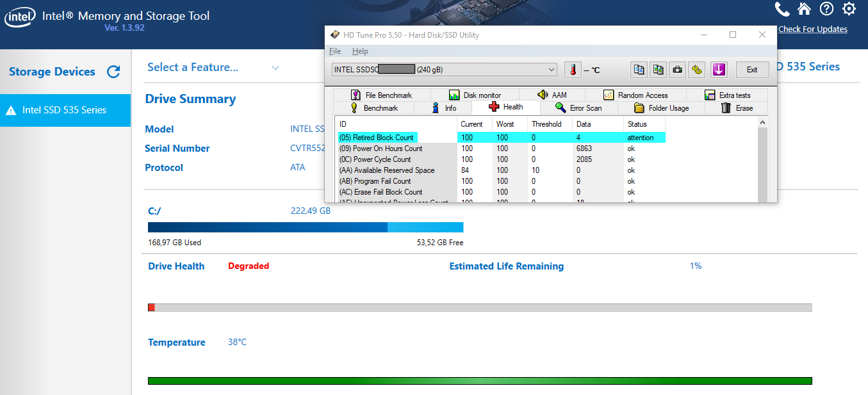Click the Threshold column header

tap(550, 124)
